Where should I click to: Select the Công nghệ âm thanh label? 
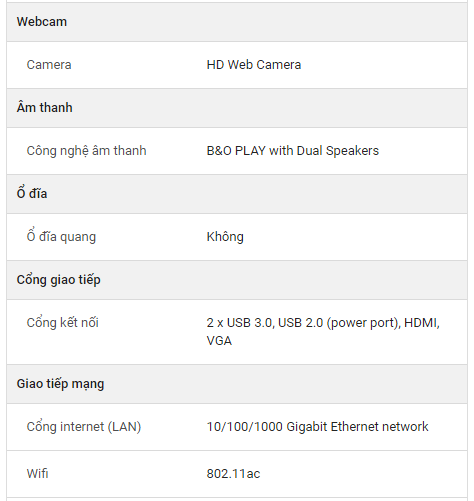pos(86,151)
